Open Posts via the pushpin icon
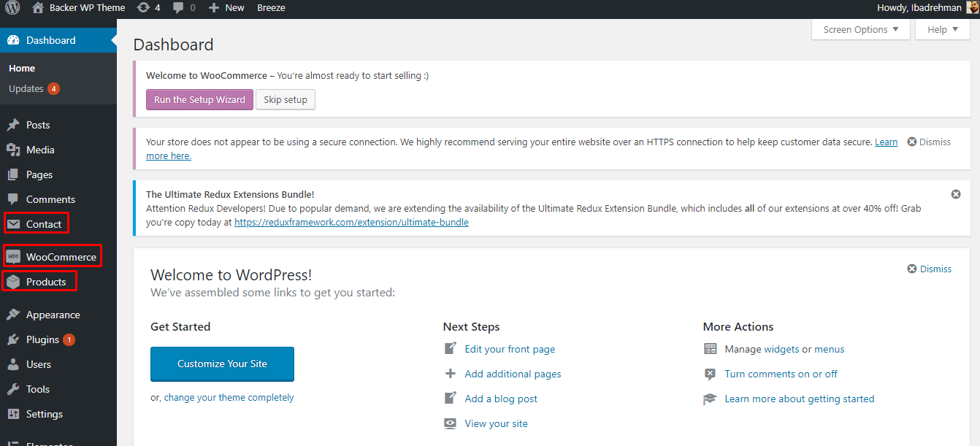Image resolution: width=980 pixels, height=446 pixels. [13, 125]
